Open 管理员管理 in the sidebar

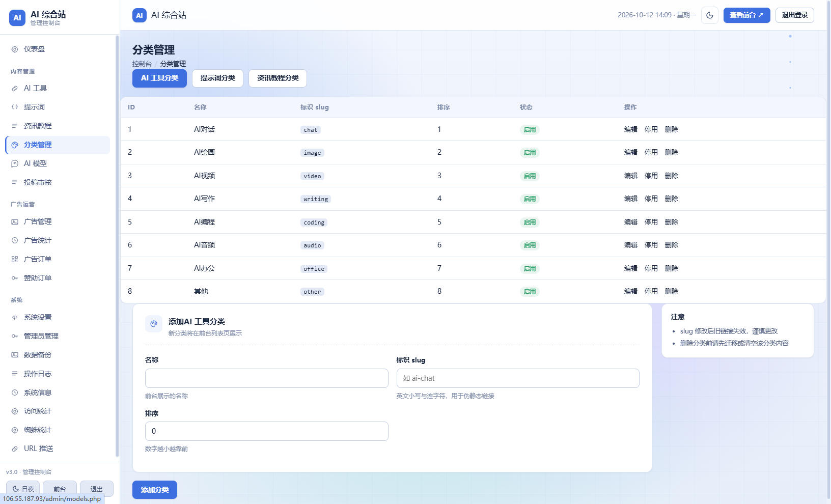[x=58, y=337]
